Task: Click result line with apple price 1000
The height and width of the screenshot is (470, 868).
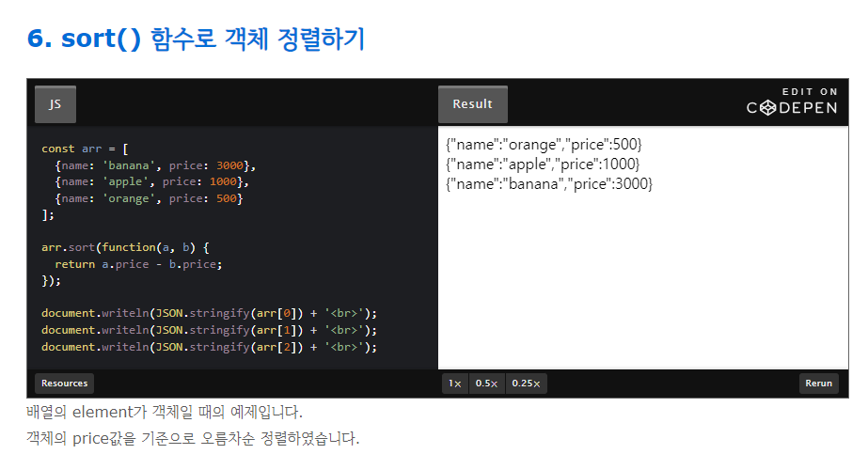Action: click(x=543, y=164)
